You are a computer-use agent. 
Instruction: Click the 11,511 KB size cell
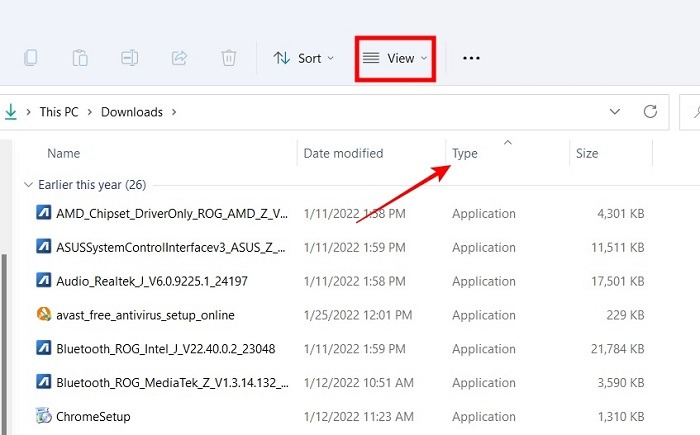[618, 247]
